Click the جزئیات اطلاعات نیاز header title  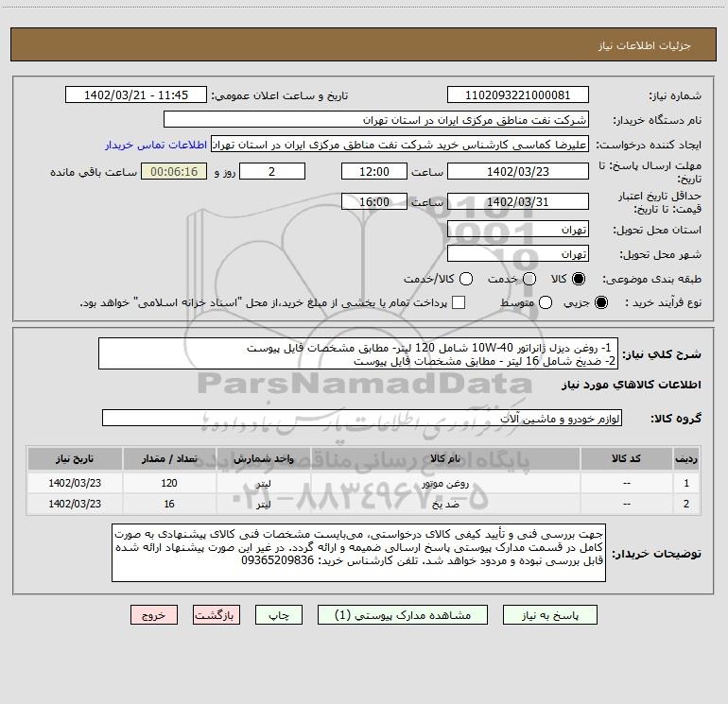coord(644,45)
